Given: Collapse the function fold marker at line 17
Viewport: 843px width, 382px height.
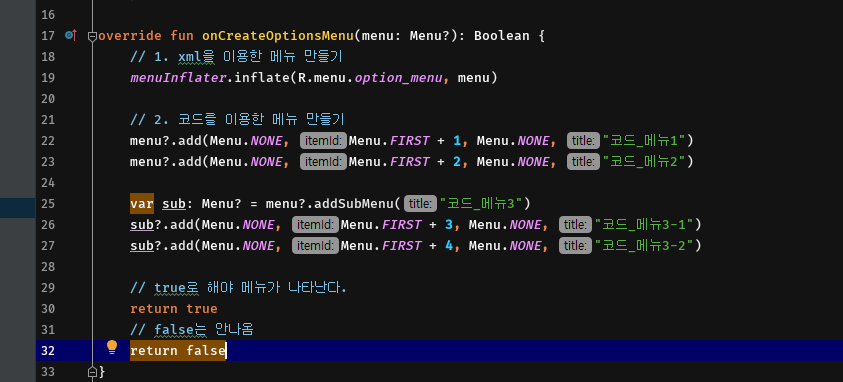Looking at the screenshot, I should point(92,36).
